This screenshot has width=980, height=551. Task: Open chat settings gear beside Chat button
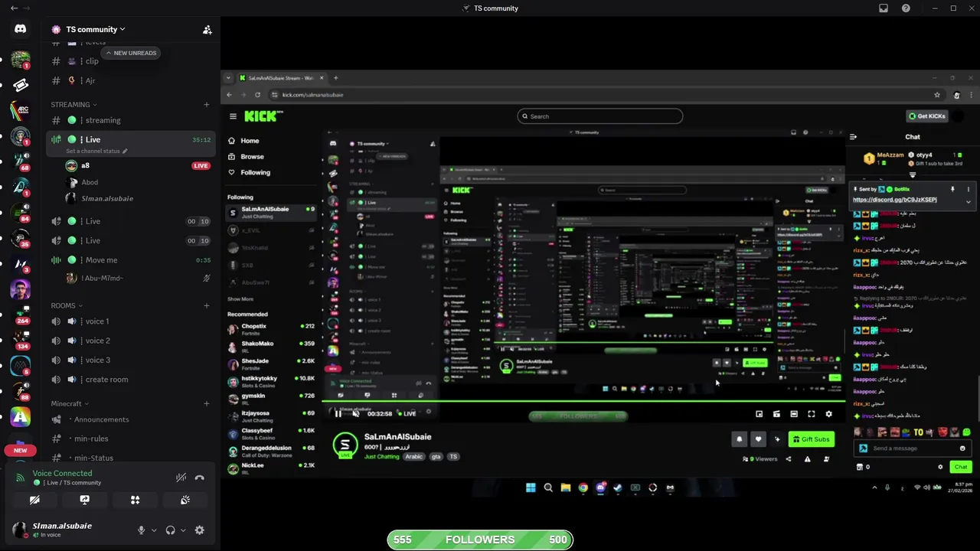pyautogui.click(x=940, y=467)
